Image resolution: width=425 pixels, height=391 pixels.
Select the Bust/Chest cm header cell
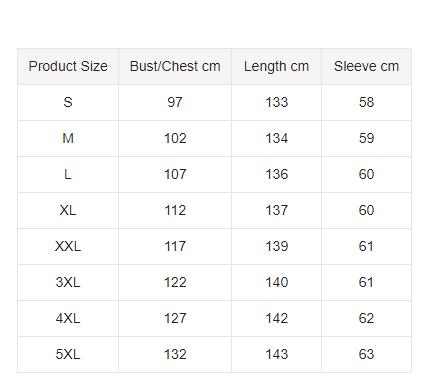tap(175, 66)
